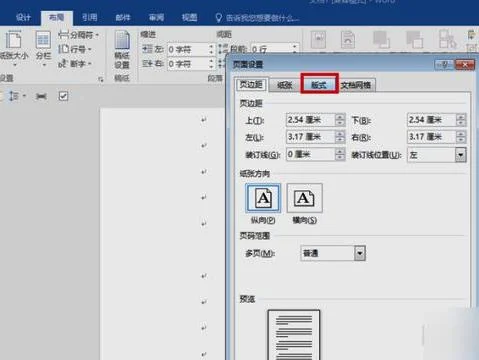Open the Selection Pane icon in ribbon
Viewport: 479px width, 360px height.
tap(447, 40)
